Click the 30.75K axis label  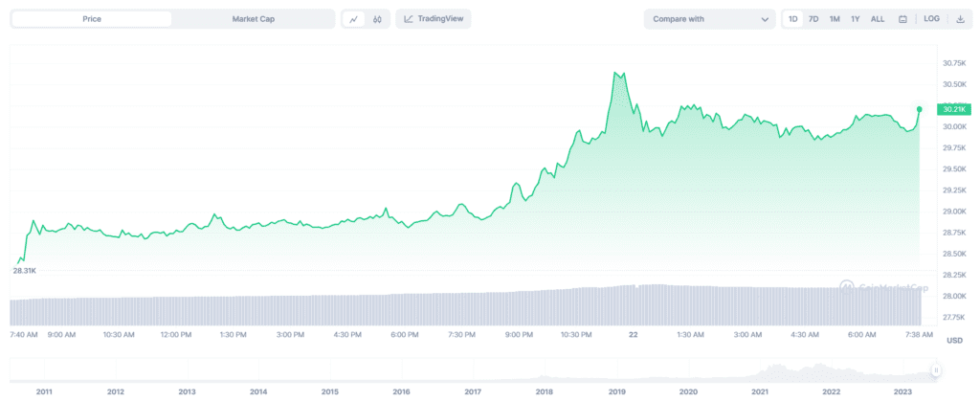click(954, 63)
